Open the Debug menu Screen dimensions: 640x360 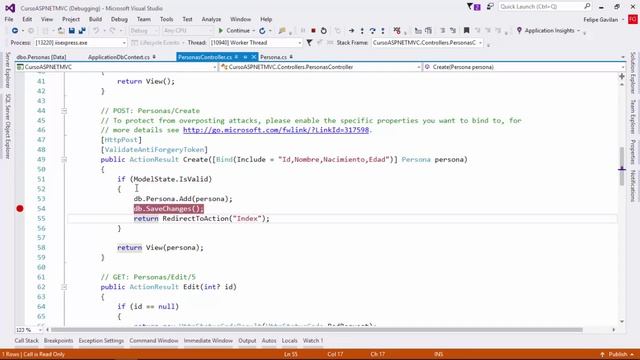[119, 19]
